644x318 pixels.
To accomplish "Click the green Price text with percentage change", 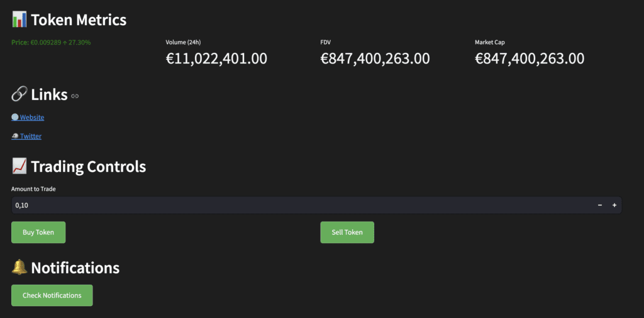I will (x=51, y=43).
